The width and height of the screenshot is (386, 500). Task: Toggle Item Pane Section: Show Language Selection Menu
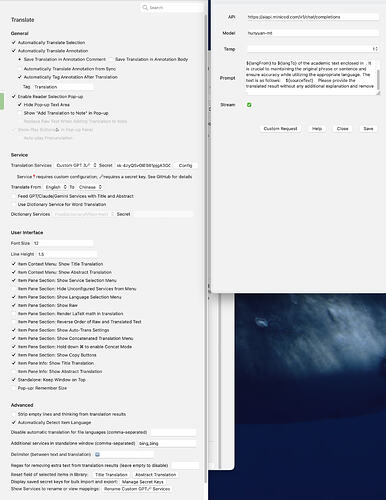tap(14, 297)
